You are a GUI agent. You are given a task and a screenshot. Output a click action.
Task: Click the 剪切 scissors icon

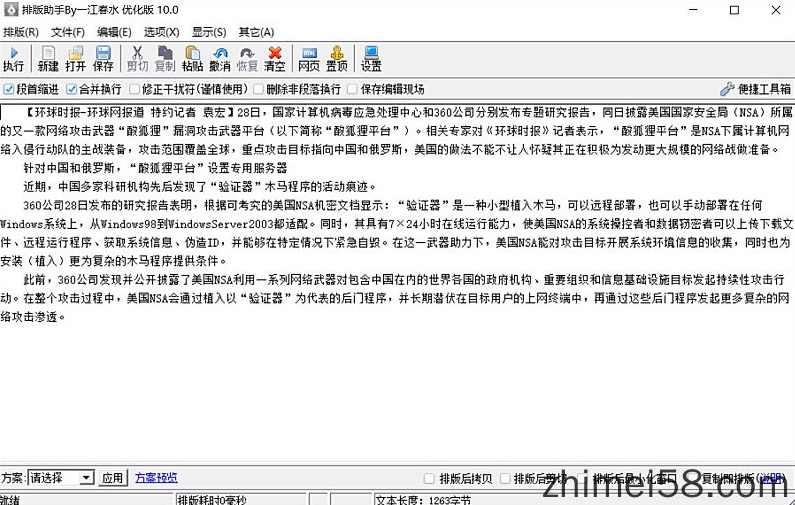(x=137, y=59)
